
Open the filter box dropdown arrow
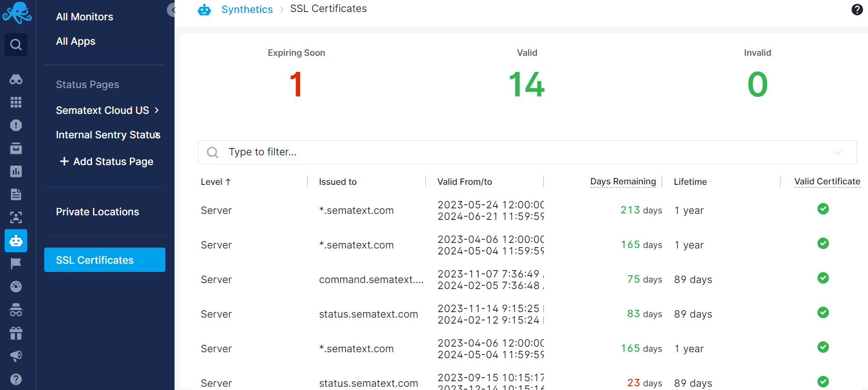pos(838,153)
